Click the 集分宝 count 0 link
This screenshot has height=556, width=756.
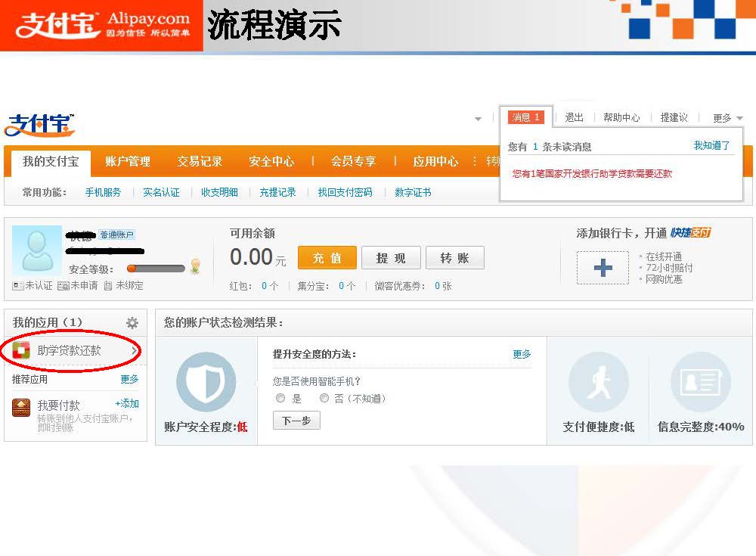tap(342, 286)
